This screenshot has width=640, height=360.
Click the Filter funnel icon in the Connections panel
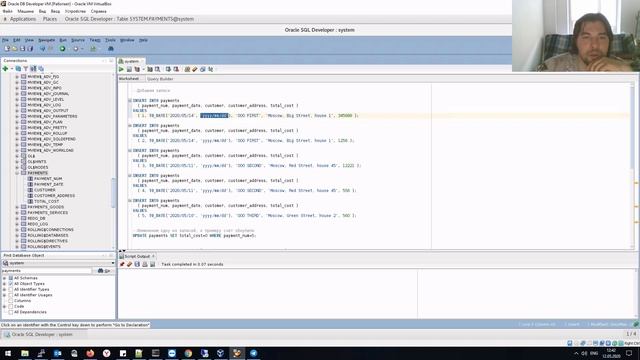[x=26, y=69]
